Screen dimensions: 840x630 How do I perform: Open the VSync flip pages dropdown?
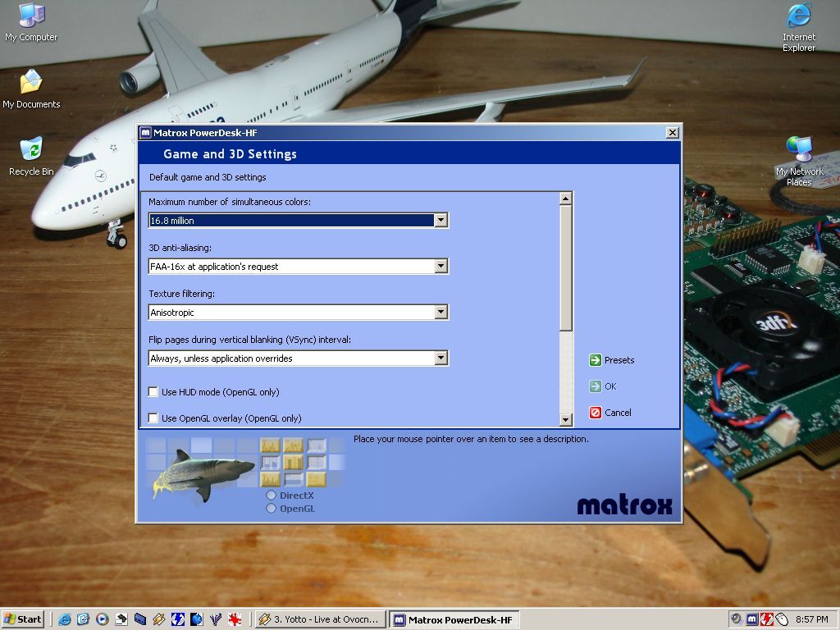tap(441, 358)
